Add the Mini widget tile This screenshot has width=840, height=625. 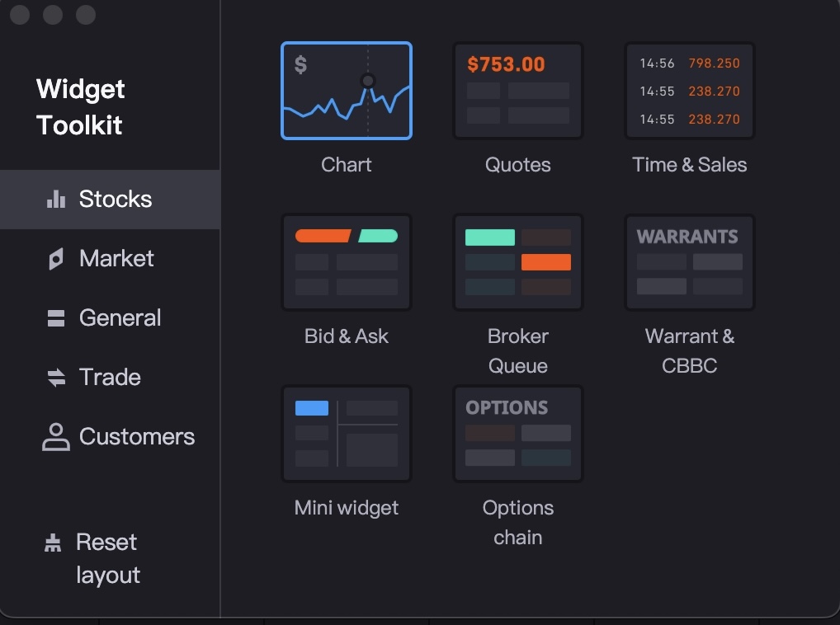click(x=346, y=434)
